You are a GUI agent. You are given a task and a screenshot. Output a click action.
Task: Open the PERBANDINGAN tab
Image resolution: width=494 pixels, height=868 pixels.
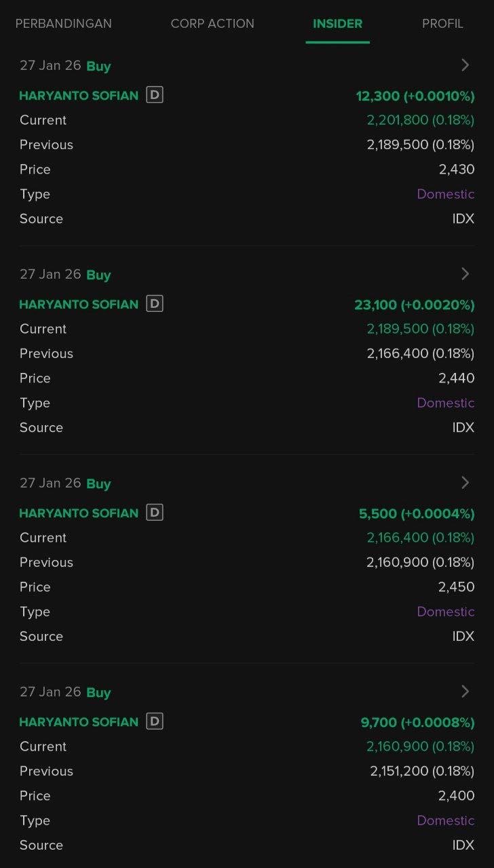click(x=64, y=24)
